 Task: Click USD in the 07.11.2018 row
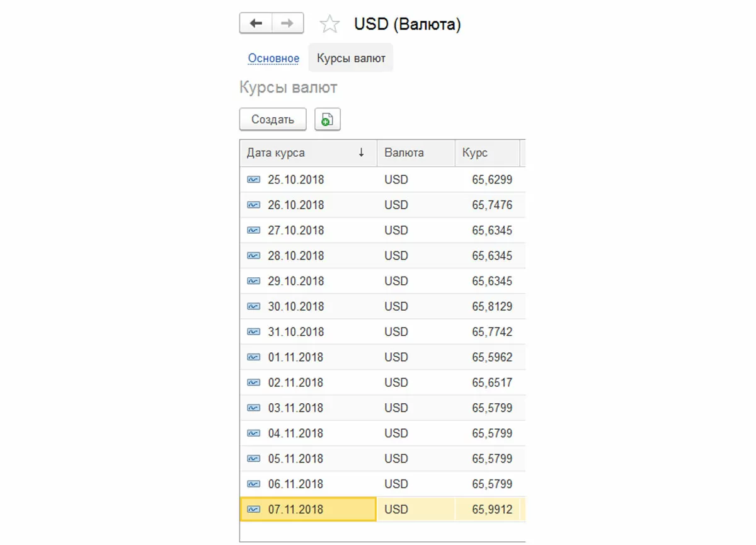tap(396, 510)
